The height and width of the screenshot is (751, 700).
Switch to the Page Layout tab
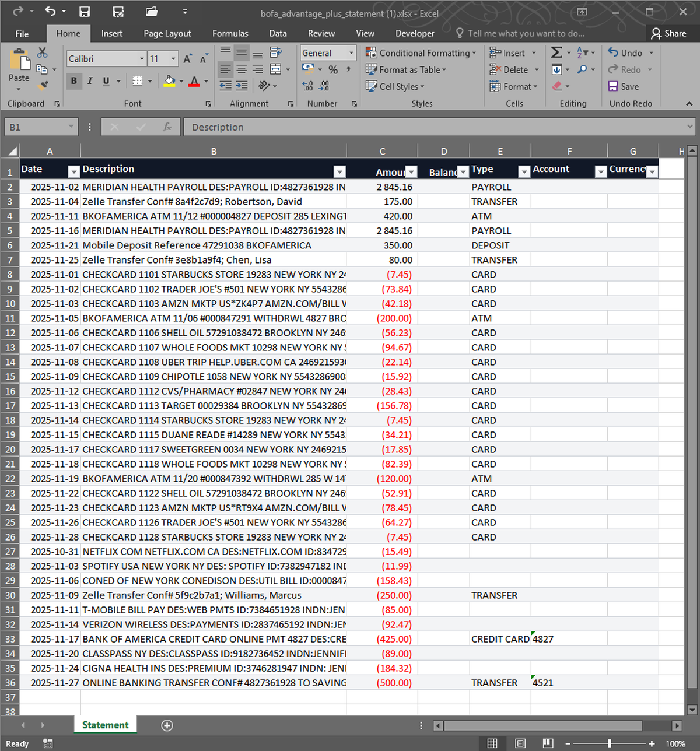[167, 34]
